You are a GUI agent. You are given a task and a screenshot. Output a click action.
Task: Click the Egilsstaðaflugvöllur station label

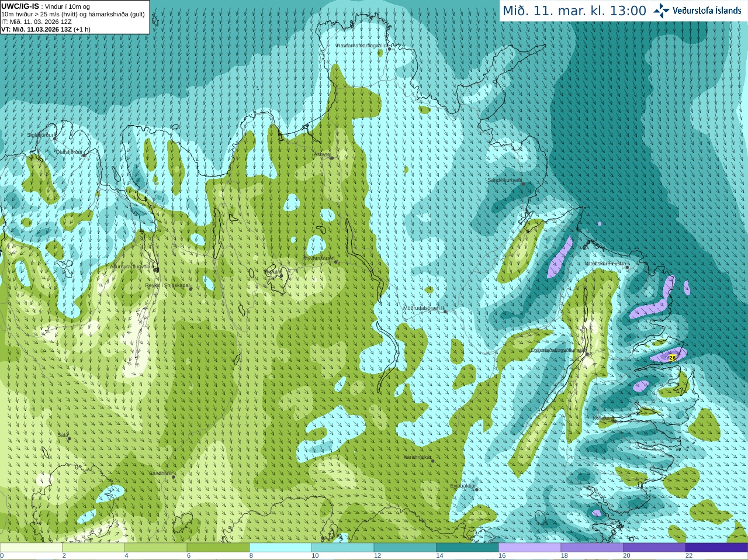558,350
